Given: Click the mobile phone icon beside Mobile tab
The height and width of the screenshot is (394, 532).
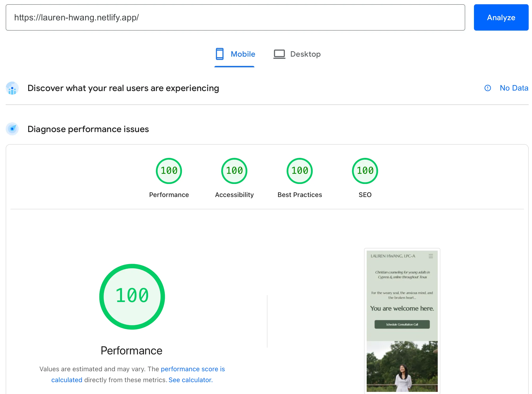Looking at the screenshot, I should pyautogui.click(x=219, y=54).
